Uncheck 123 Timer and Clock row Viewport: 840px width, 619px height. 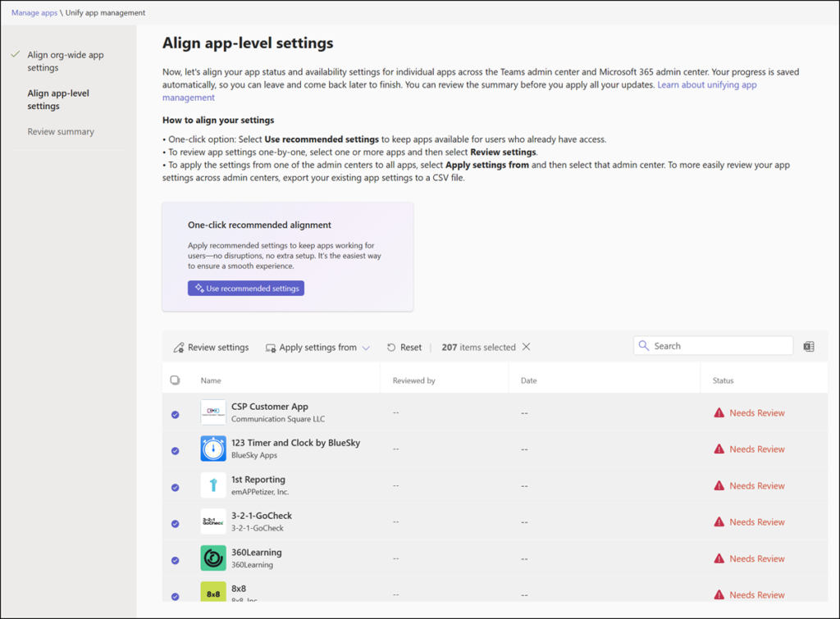(176, 451)
